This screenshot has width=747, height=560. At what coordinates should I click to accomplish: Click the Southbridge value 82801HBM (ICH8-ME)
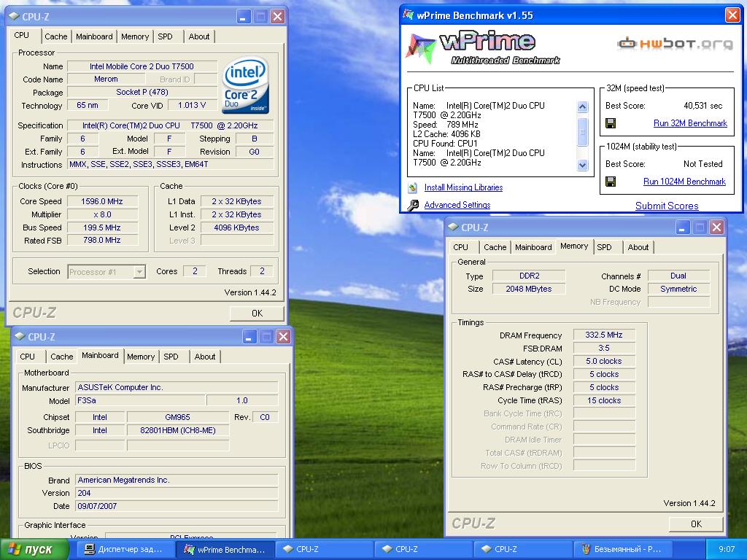178,430
